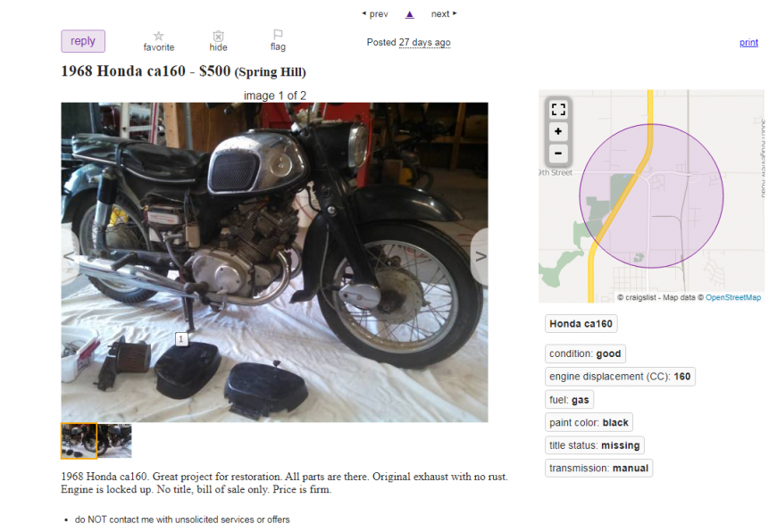Go up to listings with triangle icon
This screenshot has height=532, width=777.
(x=409, y=14)
